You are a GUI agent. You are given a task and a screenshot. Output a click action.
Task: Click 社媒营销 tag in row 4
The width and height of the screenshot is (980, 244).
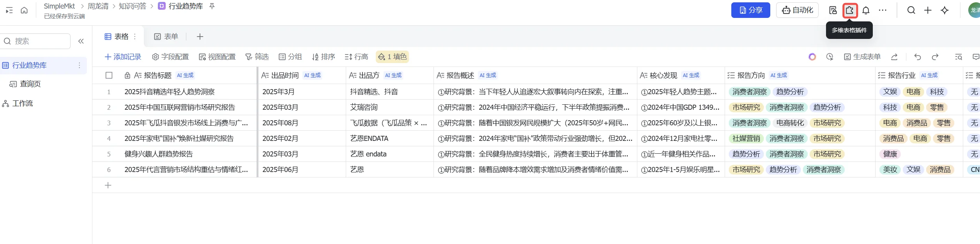746,139
